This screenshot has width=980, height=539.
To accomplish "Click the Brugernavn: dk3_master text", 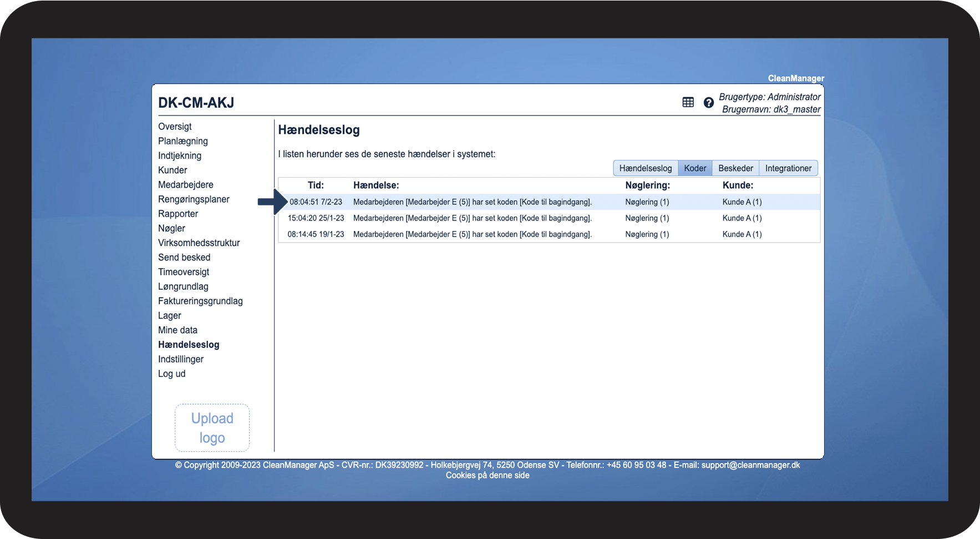I will pyautogui.click(x=771, y=109).
